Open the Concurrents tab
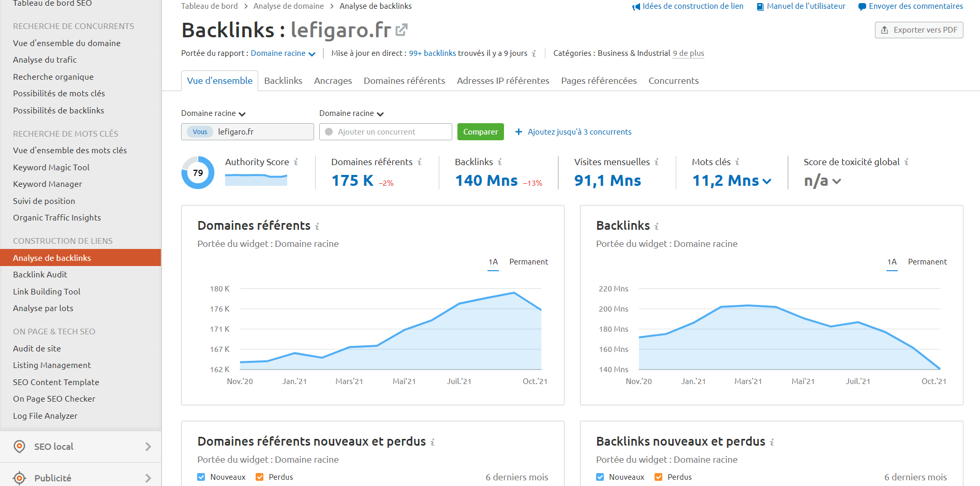The width and height of the screenshot is (980, 486). click(673, 81)
